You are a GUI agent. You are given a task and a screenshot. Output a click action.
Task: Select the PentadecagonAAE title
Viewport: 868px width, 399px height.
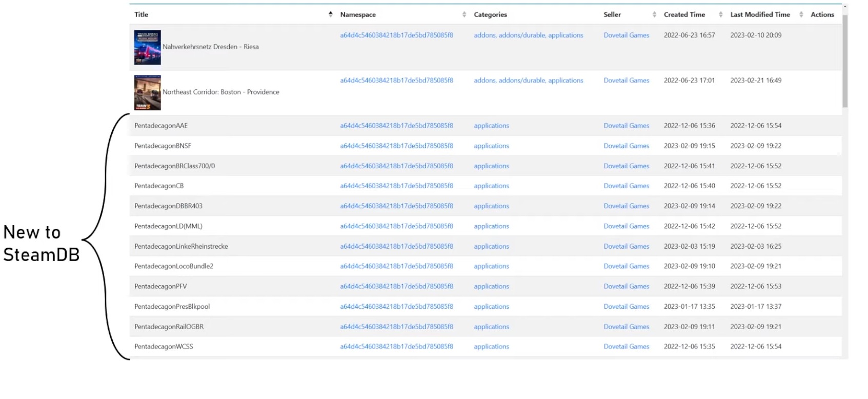[x=161, y=125]
